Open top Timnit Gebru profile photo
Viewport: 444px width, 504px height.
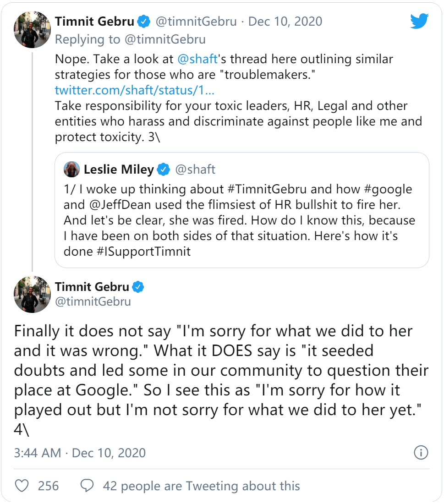32,30
